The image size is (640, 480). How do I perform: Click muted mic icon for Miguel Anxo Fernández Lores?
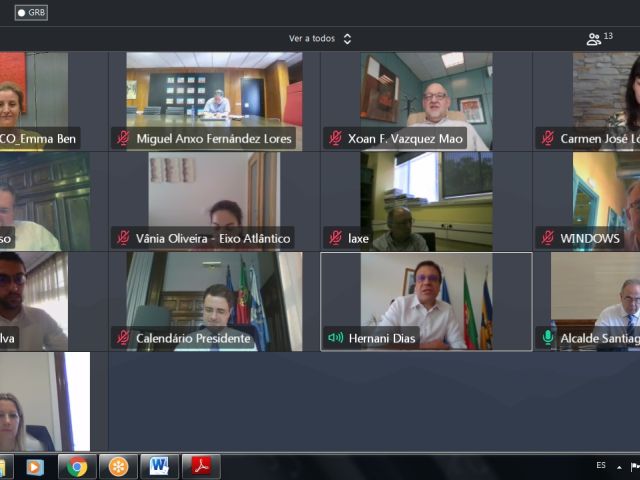click(x=124, y=138)
